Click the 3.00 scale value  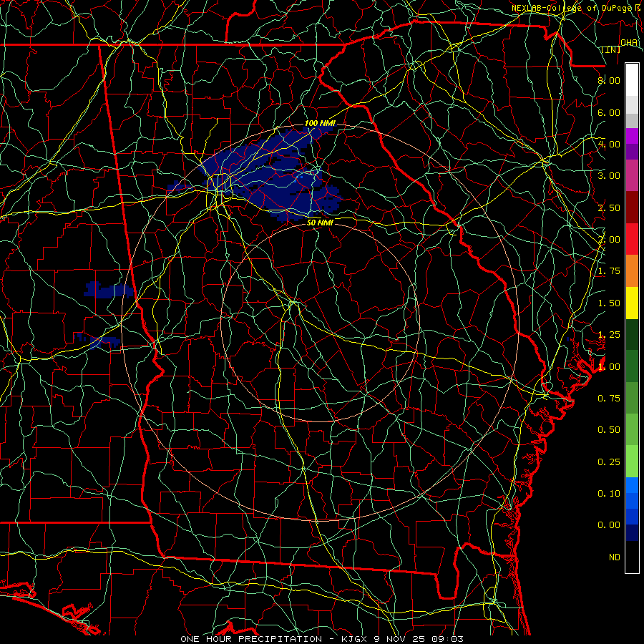coord(609,176)
